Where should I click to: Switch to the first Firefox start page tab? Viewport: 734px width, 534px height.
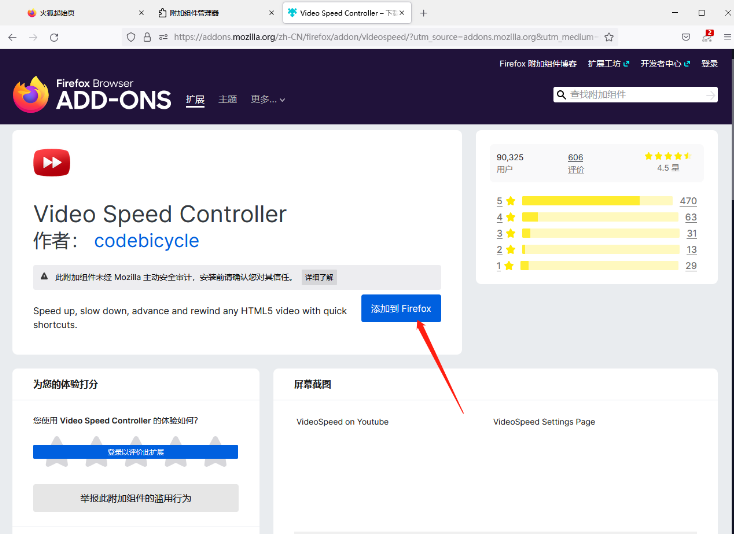tap(85, 13)
